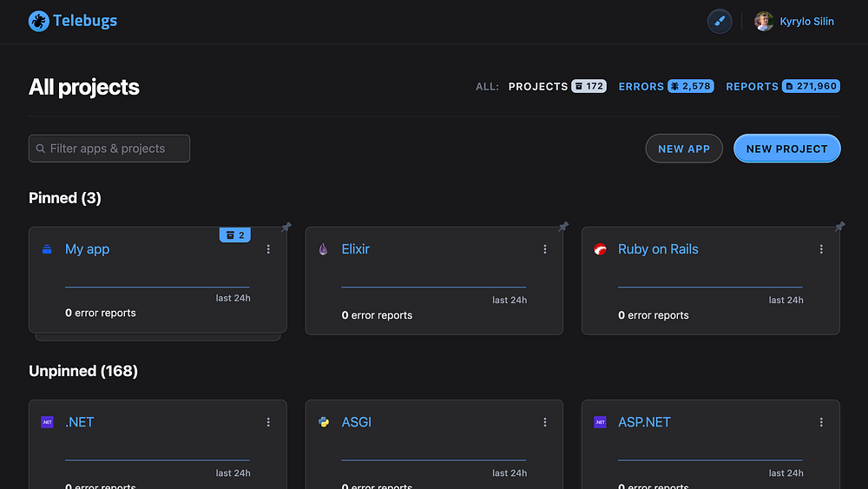Toggle the theme brush icon button
The height and width of the screenshot is (489, 868).
(720, 22)
